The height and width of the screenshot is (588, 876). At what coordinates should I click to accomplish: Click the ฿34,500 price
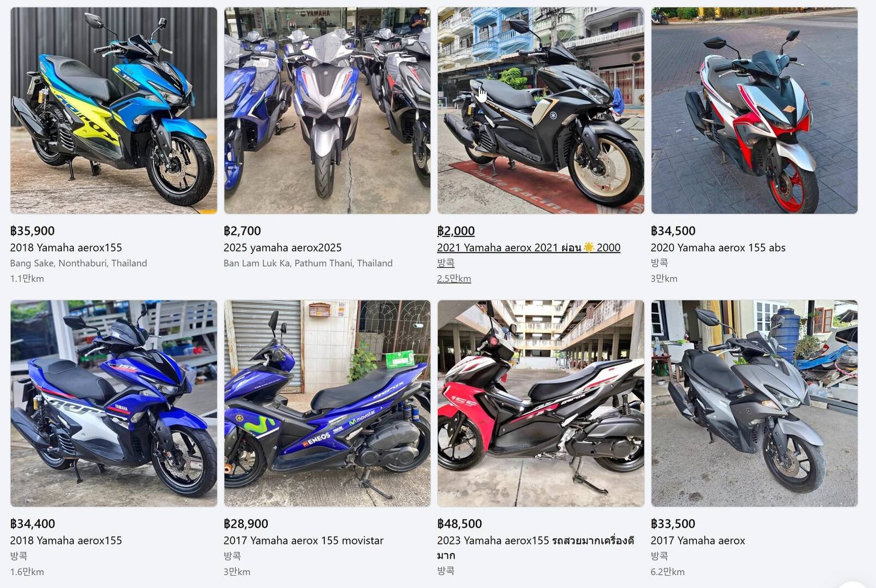coord(673,231)
